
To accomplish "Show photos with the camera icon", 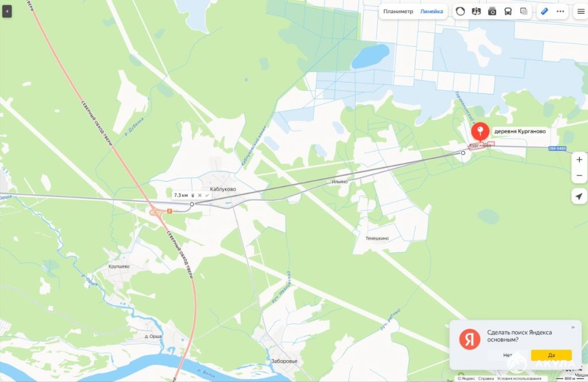I will tap(492, 11).
